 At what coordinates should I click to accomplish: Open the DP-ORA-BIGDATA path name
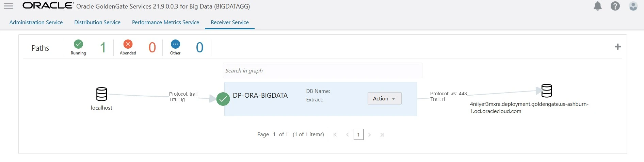click(x=260, y=96)
